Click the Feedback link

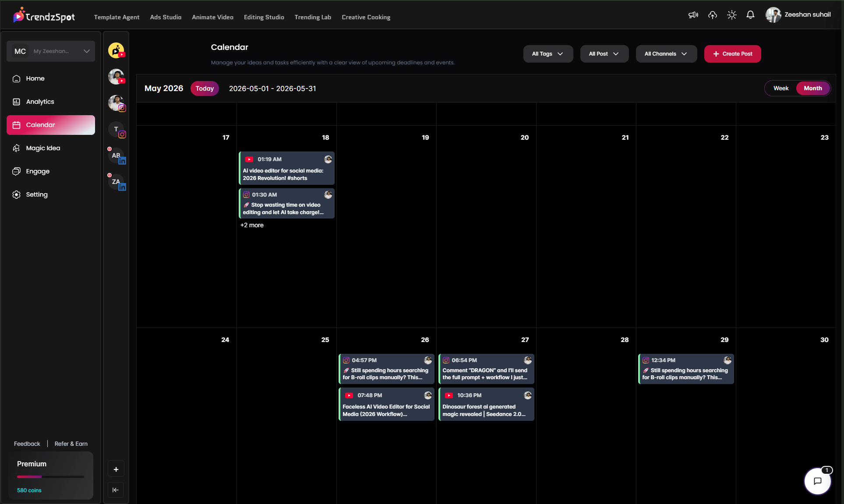tap(27, 444)
